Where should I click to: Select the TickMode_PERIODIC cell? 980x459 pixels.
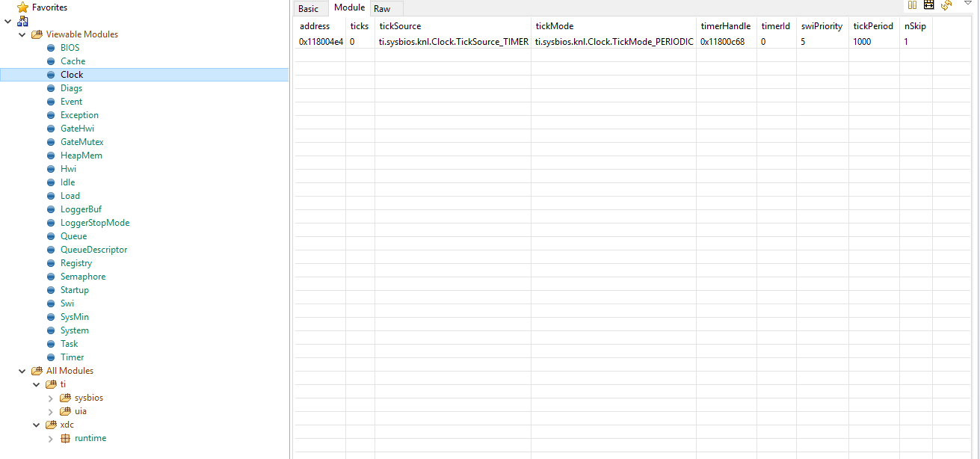pos(614,42)
